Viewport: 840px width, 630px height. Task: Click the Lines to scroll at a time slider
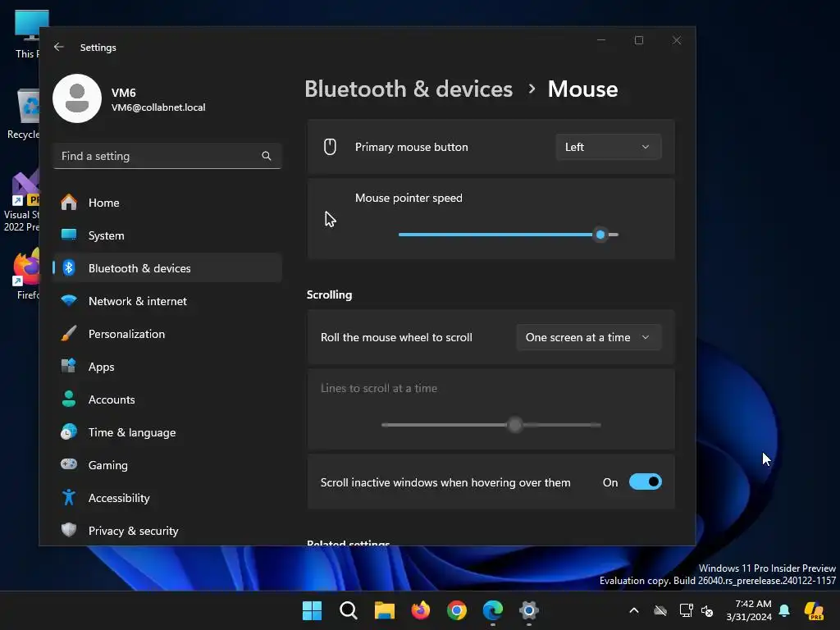[491, 425]
